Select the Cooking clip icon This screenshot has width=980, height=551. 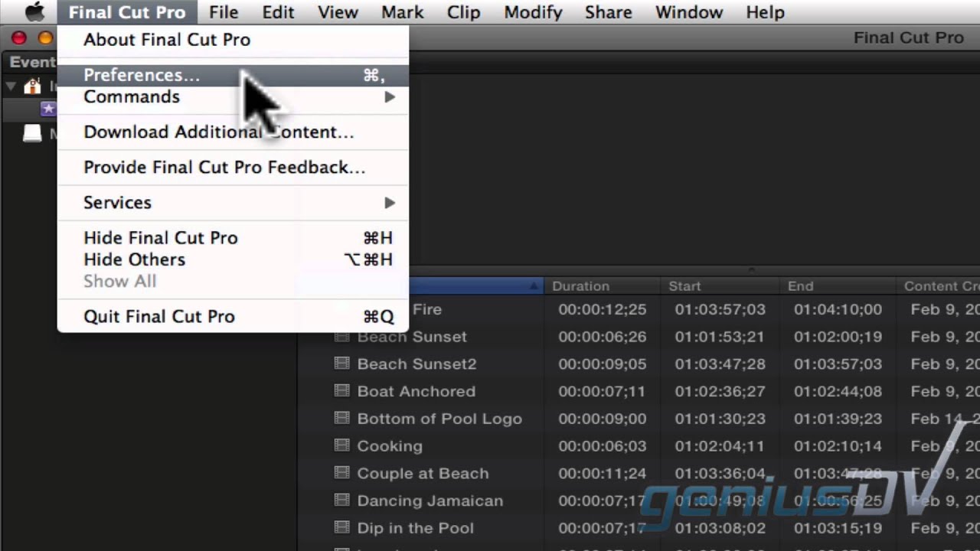pyautogui.click(x=341, y=445)
